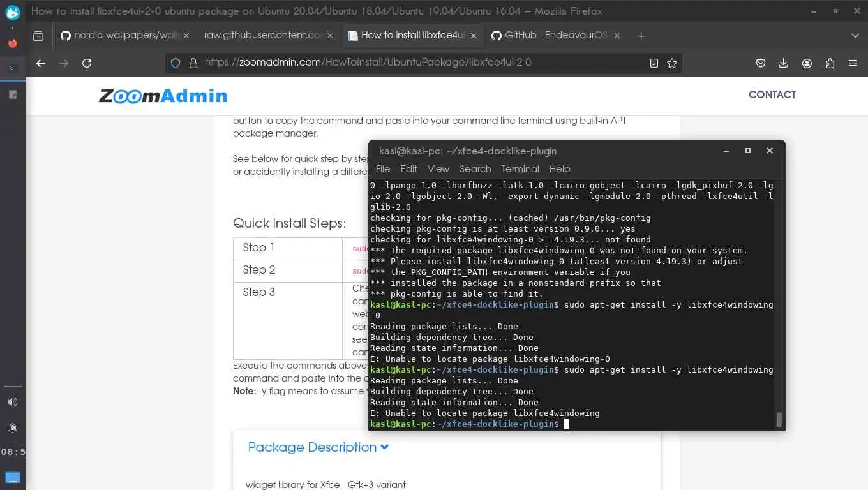This screenshot has width=868, height=490.
Task: Bookmark this page with the star
Action: pos(672,63)
